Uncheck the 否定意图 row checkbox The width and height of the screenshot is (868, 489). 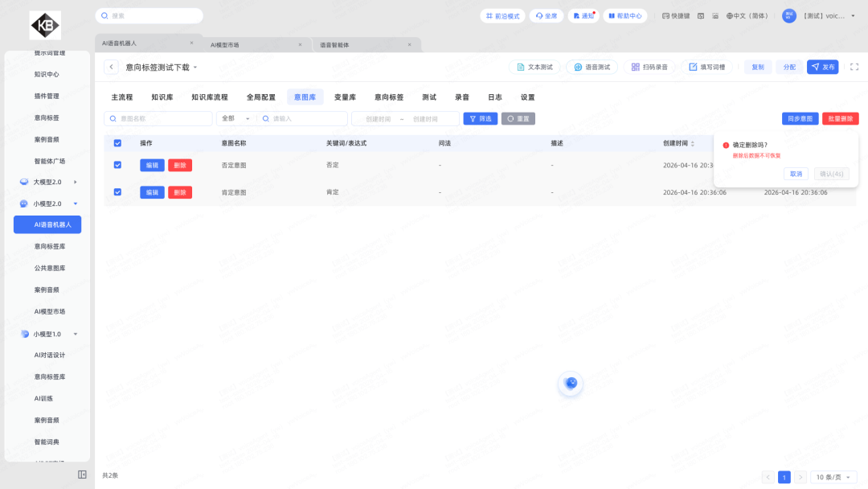tap(118, 165)
